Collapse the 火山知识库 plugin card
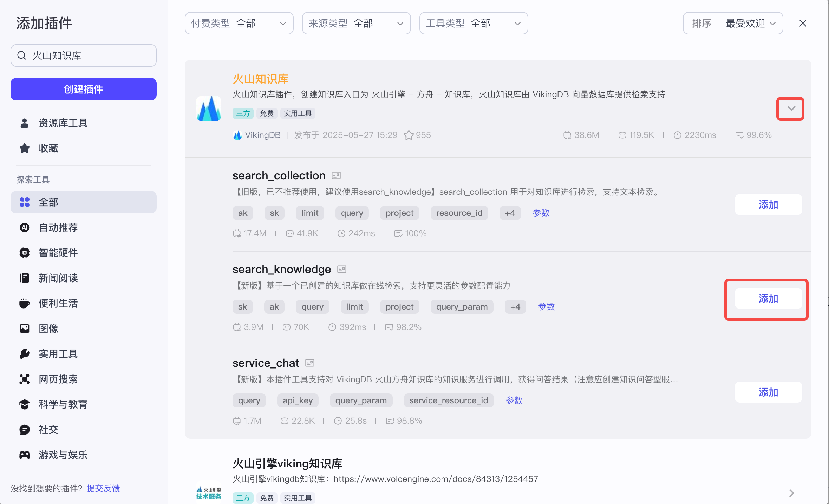829x504 pixels. 791,108
